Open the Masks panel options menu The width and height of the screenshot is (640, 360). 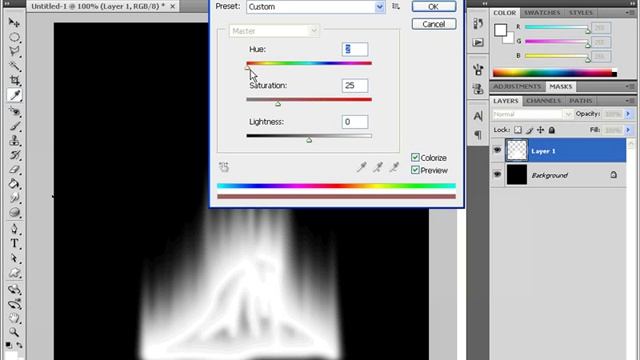(x=629, y=87)
